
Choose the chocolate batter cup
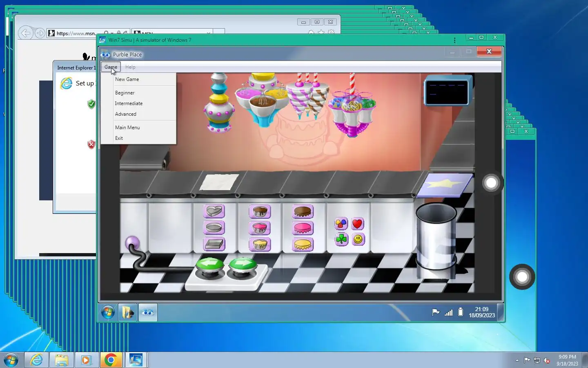click(x=260, y=211)
